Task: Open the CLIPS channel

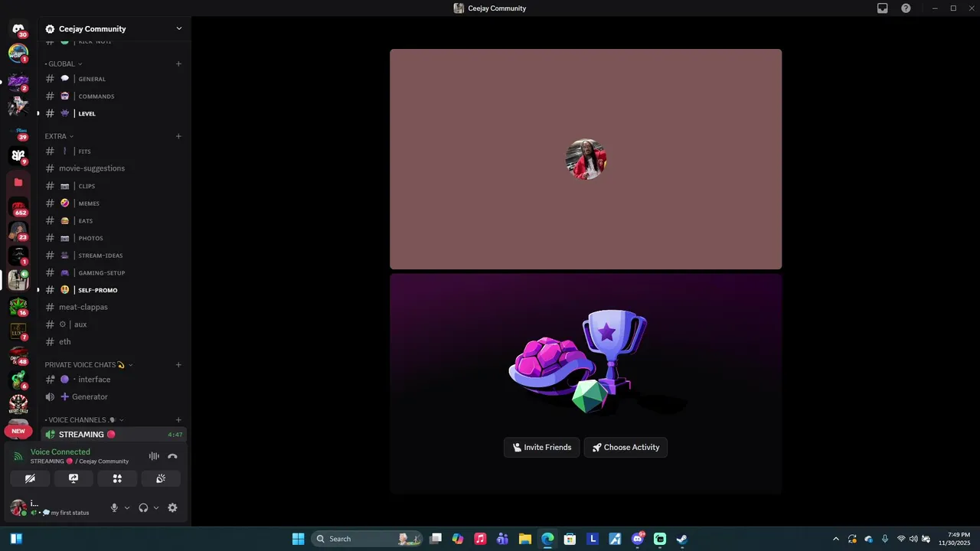Action: click(x=114, y=186)
